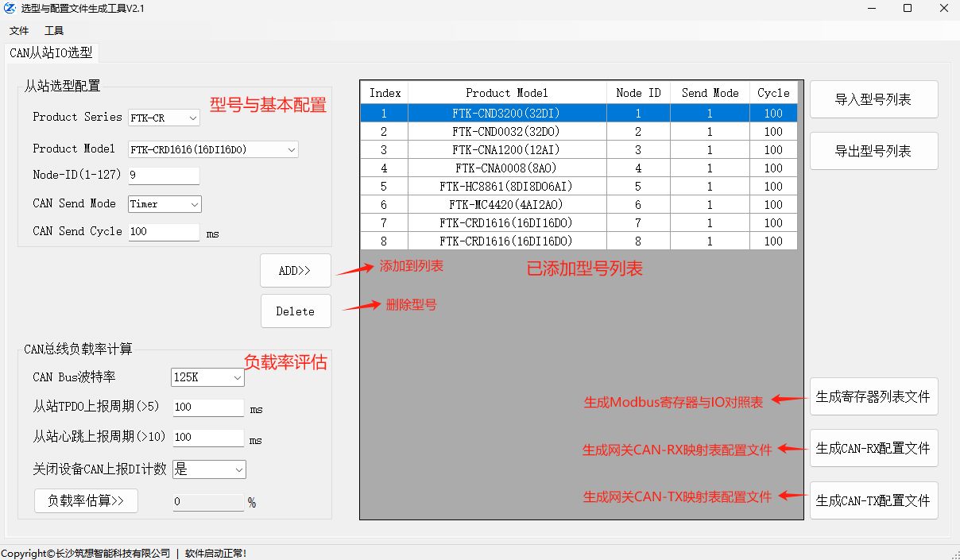The image size is (960, 560).
Task: Click the 从站TPDO上报周期 input field
Action: (x=207, y=407)
